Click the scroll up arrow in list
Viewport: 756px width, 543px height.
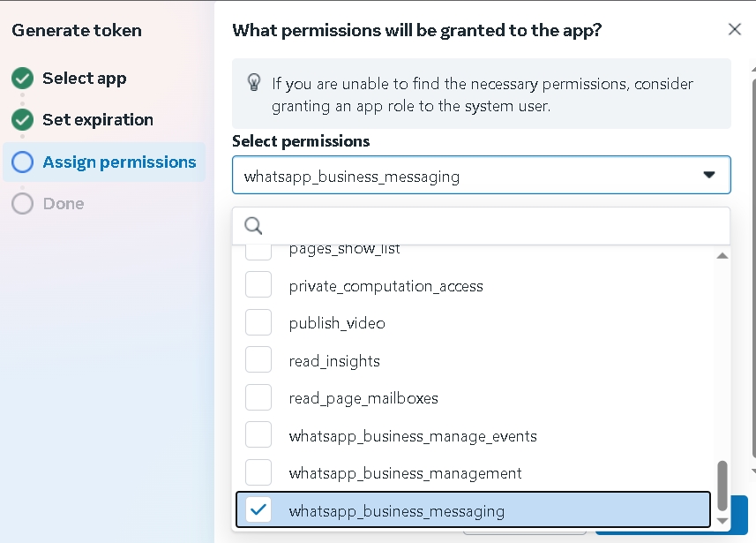click(x=722, y=256)
